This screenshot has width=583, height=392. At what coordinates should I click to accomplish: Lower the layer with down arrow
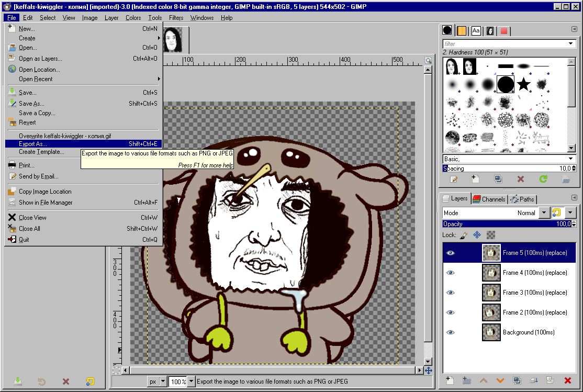(x=500, y=380)
